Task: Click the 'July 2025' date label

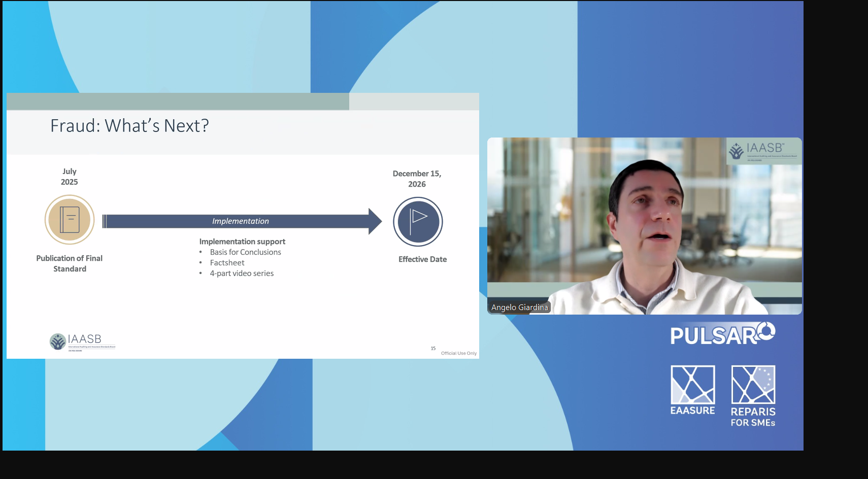Action: point(70,177)
